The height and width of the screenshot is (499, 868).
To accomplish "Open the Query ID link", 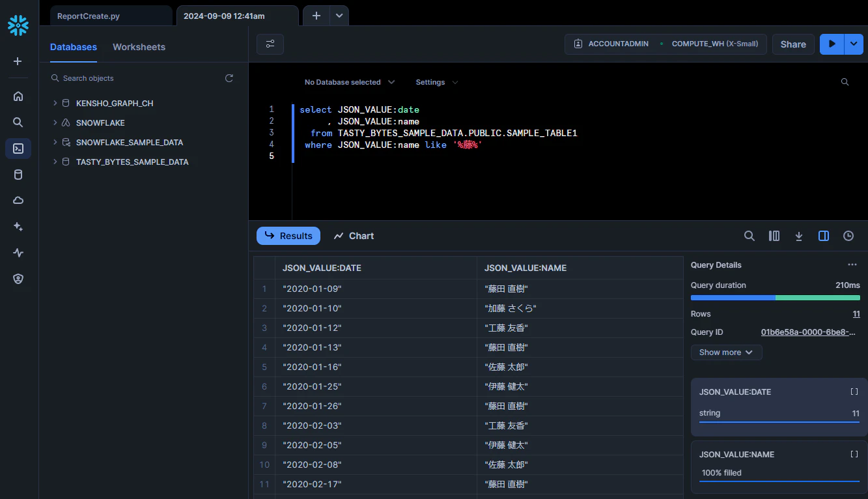I will [808, 332].
